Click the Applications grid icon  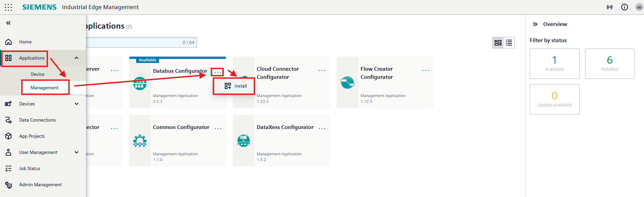pos(8,58)
